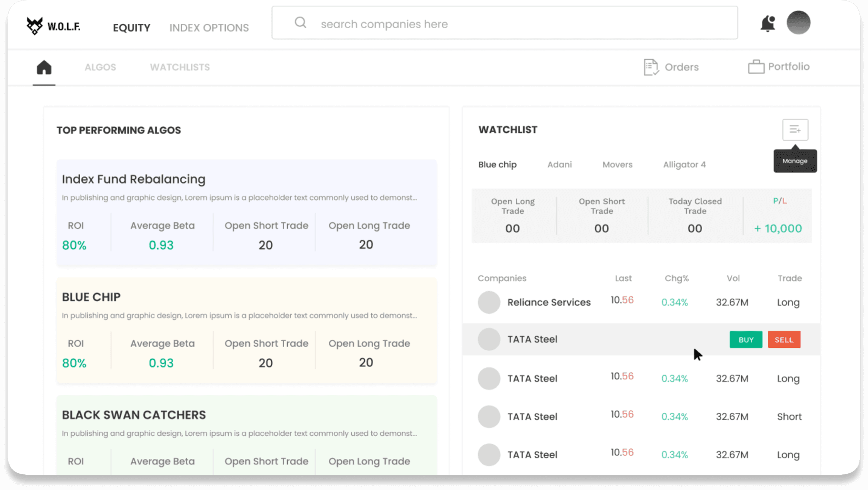This screenshot has width=868, height=490.
Task: Click the avatar of the Short TATA Steel row
Action: (x=489, y=417)
